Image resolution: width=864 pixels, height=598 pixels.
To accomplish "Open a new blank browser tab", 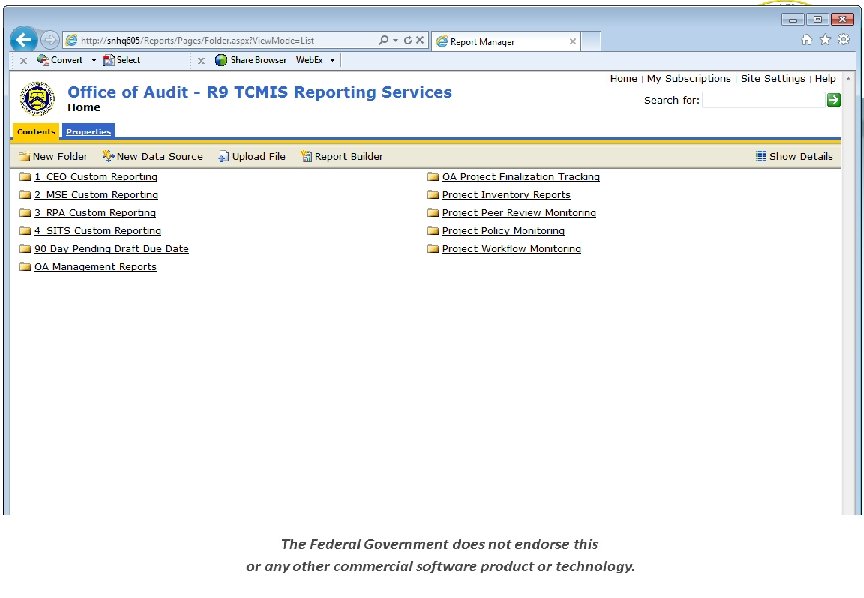I will click(591, 41).
